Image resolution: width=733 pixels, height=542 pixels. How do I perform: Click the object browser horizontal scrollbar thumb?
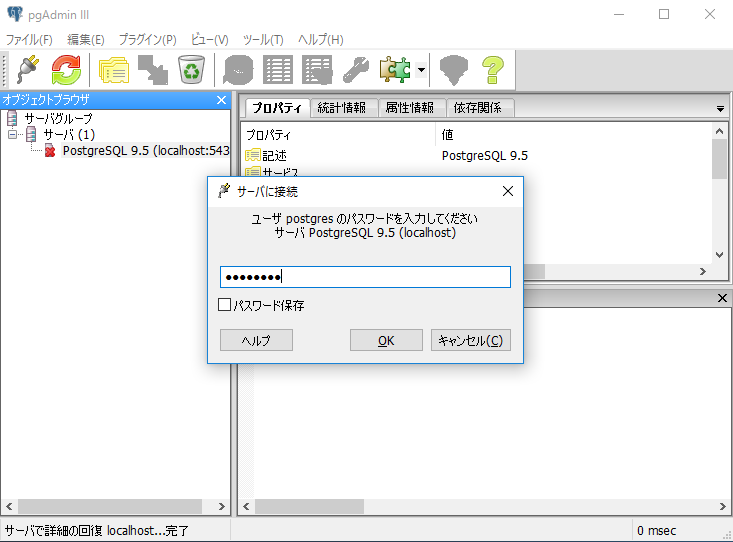click(x=110, y=506)
